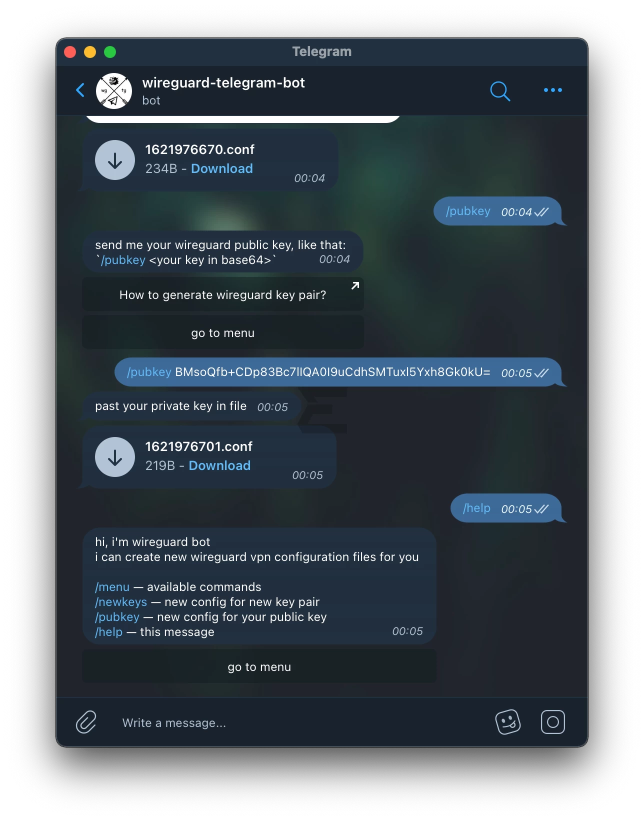Click the paperclip attach icon

click(x=86, y=722)
